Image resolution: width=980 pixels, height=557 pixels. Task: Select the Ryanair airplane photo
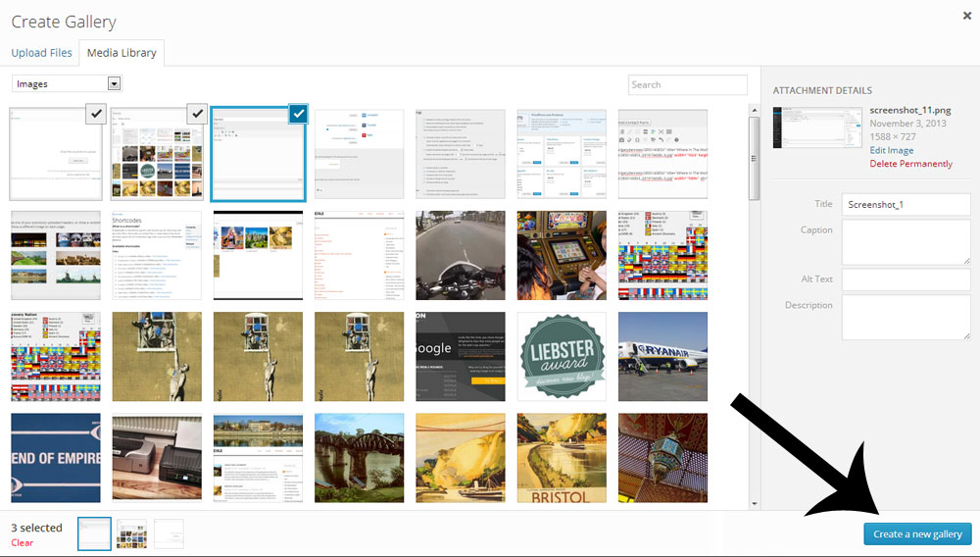(x=662, y=357)
